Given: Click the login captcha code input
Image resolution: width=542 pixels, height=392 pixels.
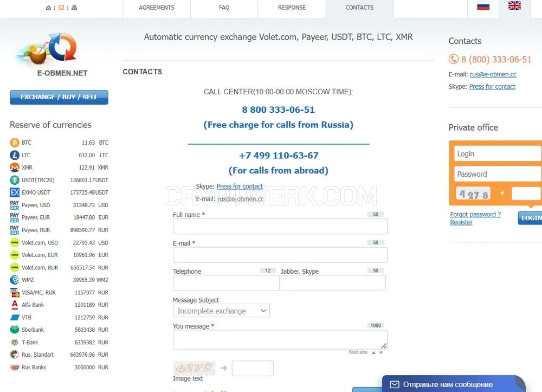Looking at the screenshot, I should coord(526,194).
